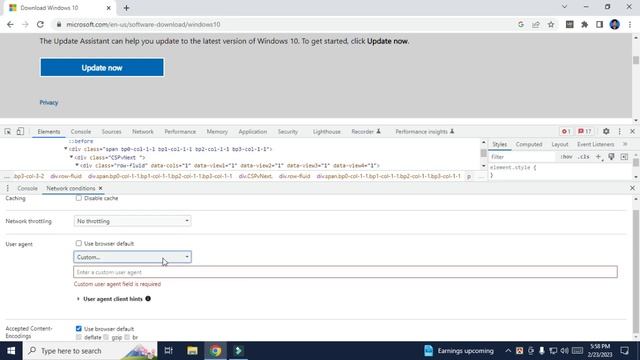The width and height of the screenshot is (640, 360).
Task: Toggle the rendering emulations paintbrush icon
Action: tap(611, 157)
